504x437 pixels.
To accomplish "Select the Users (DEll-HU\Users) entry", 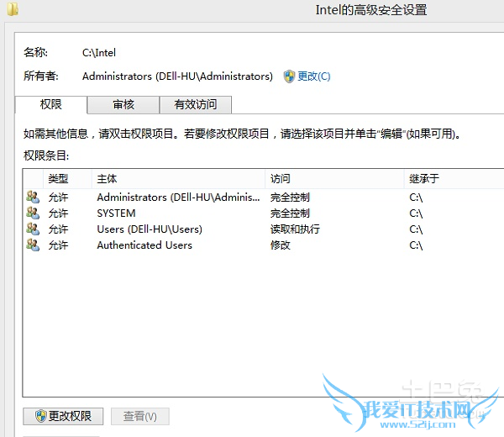I will click(x=150, y=229).
